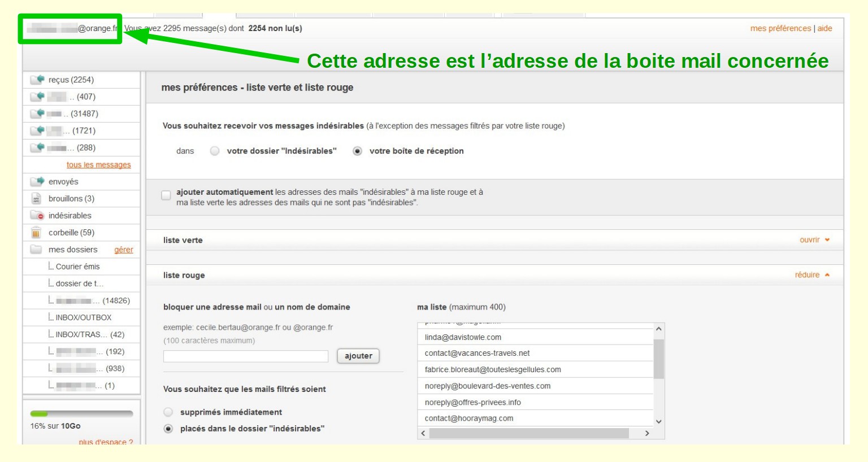Click the storage usage progress bar

[x=81, y=414]
